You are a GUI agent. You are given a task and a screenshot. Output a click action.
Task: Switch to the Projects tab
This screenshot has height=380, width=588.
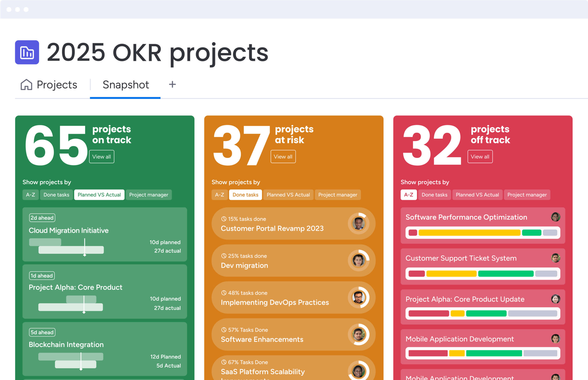pos(57,85)
